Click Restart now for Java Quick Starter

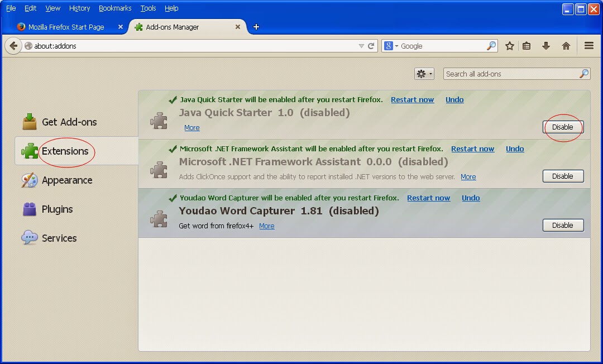[412, 99]
